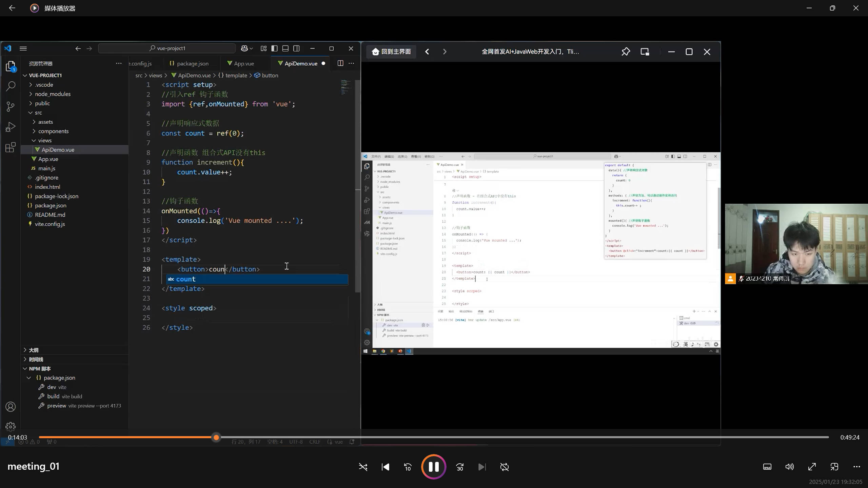Expand .vscode folder
Screen dimensions: 868x488
pyautogui.click(x=75, y=85)
